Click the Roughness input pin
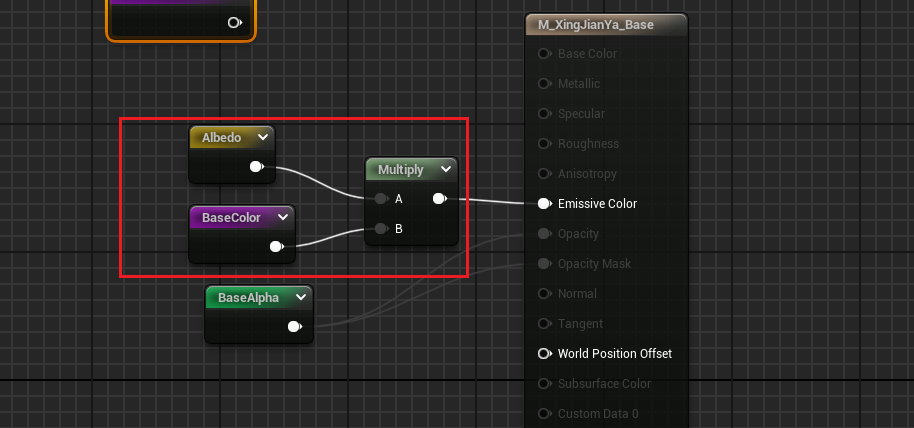The height and width of the screenshot is (428, 914). [544, 144]
